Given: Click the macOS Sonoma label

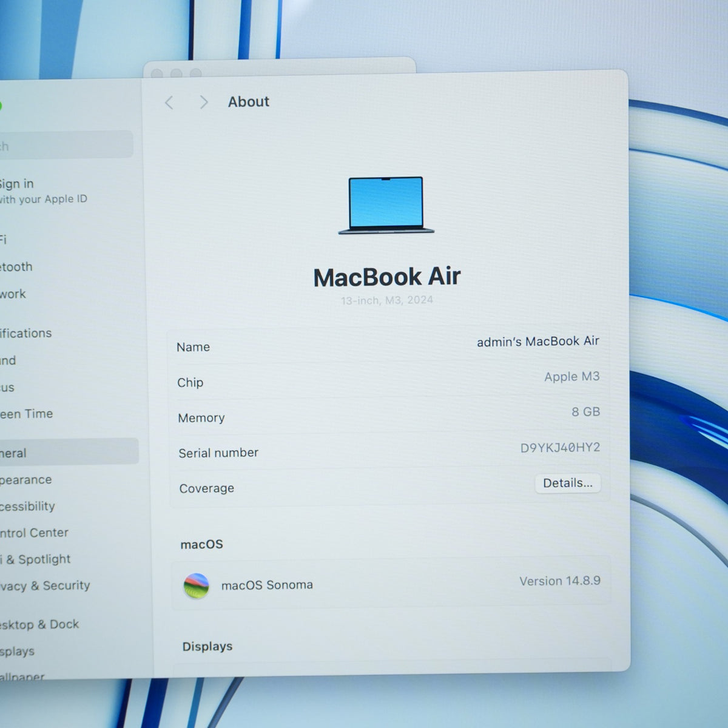Looking at the screenshot, I should [267, 585].
